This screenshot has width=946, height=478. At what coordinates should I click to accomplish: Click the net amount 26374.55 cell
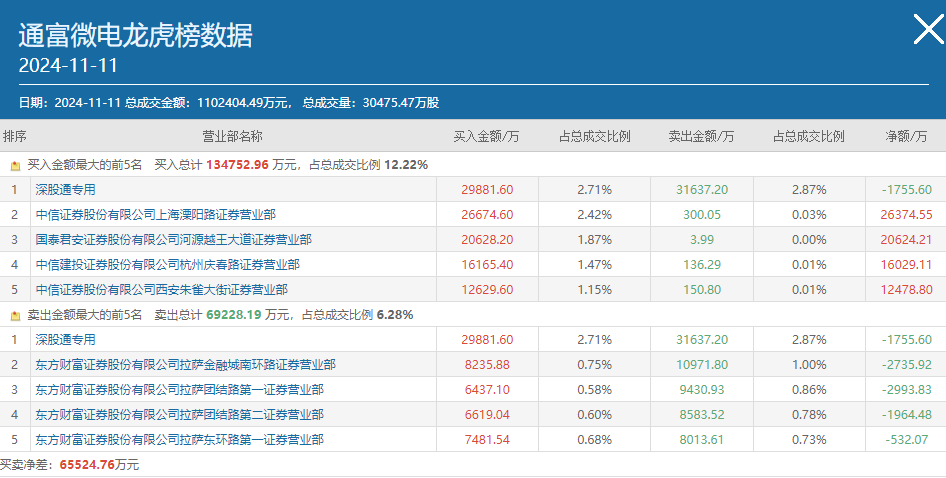coord(906,215)
